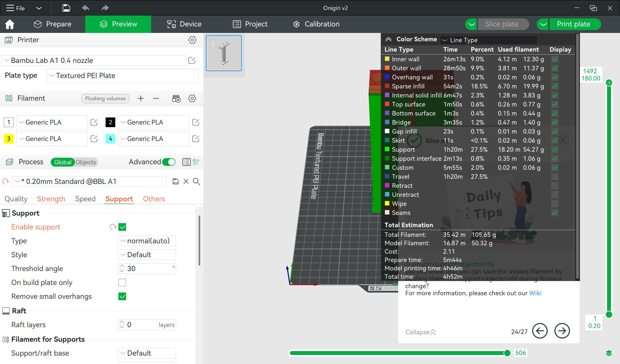620x364 pixels.
Task: Open Print plate options arrow
Action: click(543, 24)
